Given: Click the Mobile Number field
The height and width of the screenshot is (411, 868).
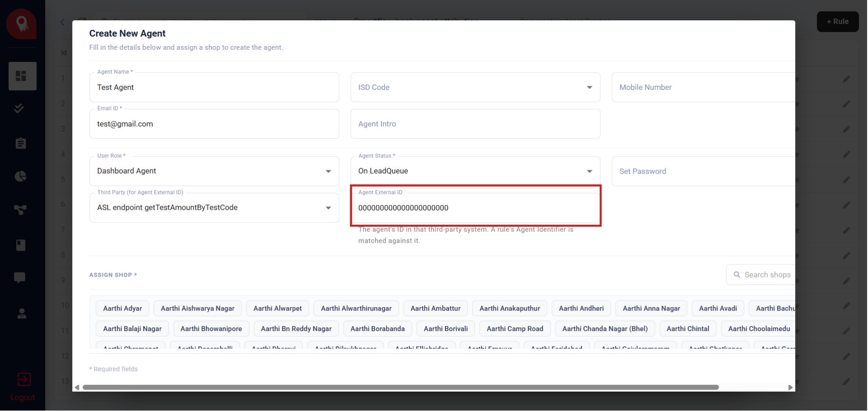Looking at the screenshot, I should [703, 87].
